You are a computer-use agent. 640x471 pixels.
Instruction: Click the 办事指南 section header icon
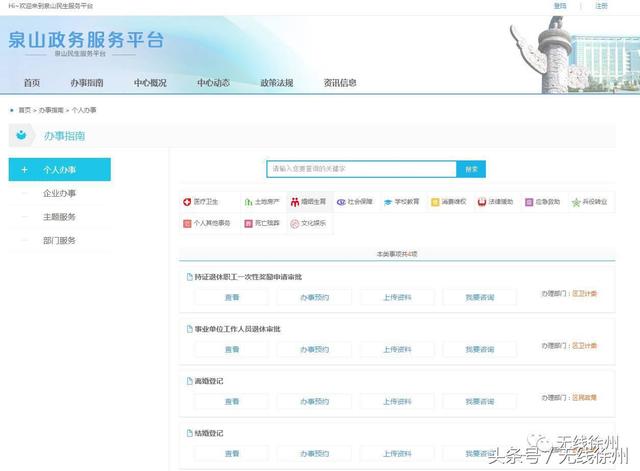(x=21, y=135)
